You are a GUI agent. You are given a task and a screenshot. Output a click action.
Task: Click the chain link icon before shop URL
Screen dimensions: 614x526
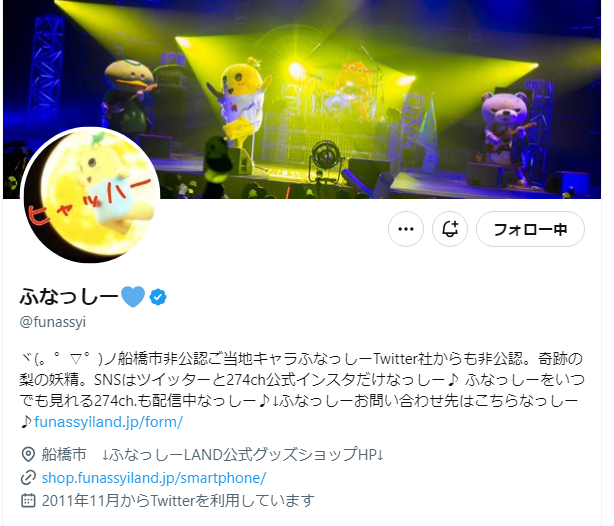28,478
